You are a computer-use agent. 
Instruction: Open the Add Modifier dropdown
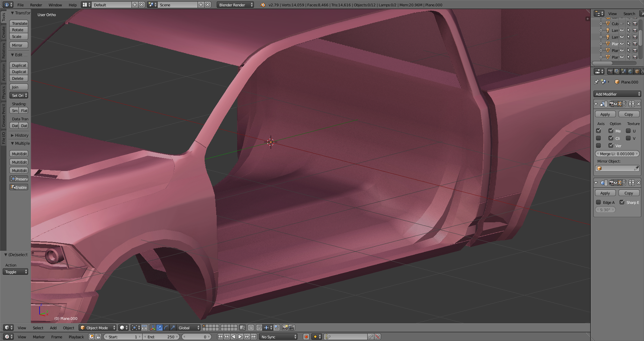(x=617, y=94)
